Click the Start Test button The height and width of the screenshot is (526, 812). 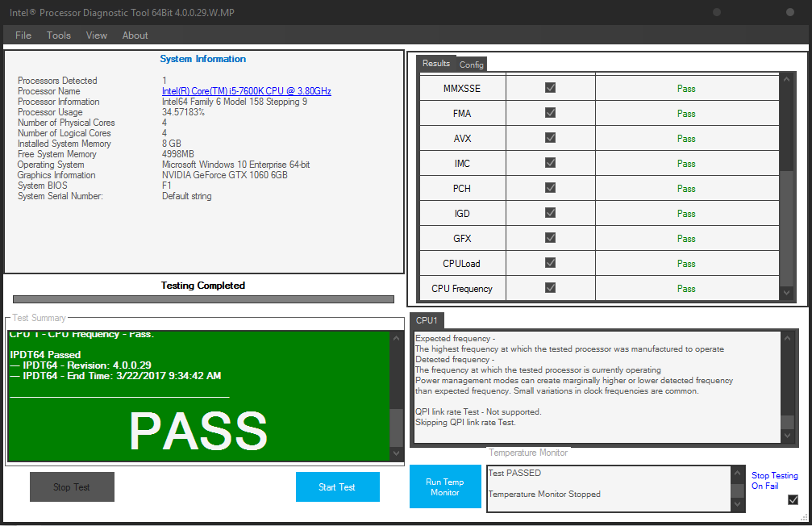pyautogui.click(x=337, y=486)
